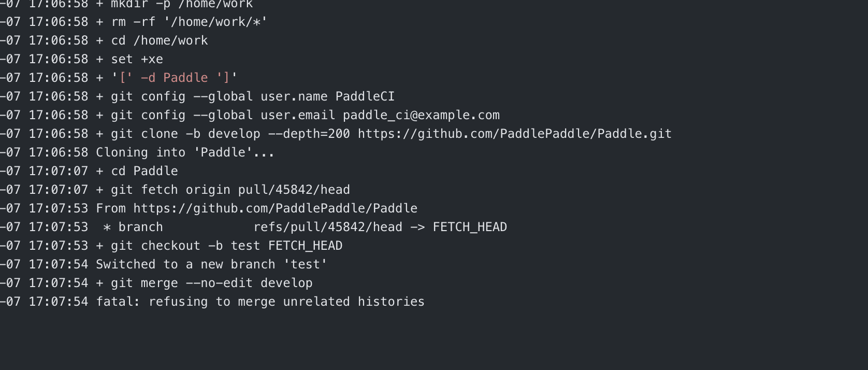
Task: Open the GitHub URL in the "From" line
Action: pos(275,208)
